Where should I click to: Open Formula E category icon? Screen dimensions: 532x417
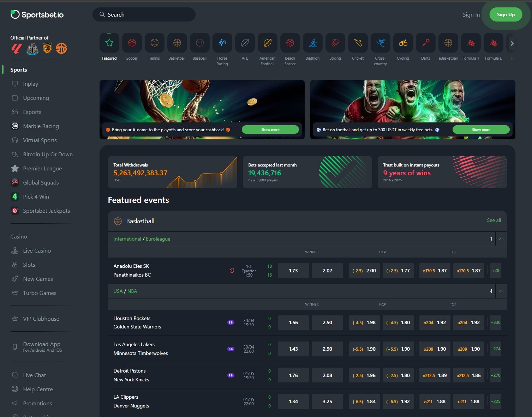(494, 43)
